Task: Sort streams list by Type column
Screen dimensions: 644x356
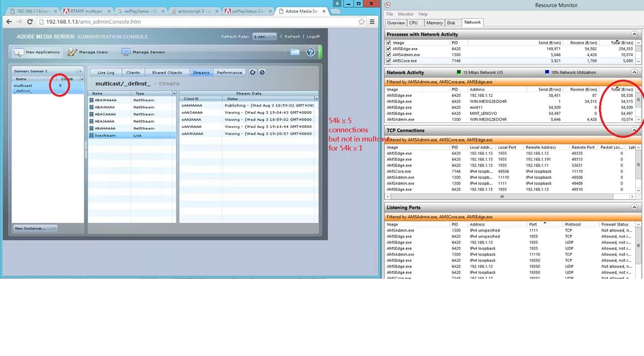Action: 152,93
